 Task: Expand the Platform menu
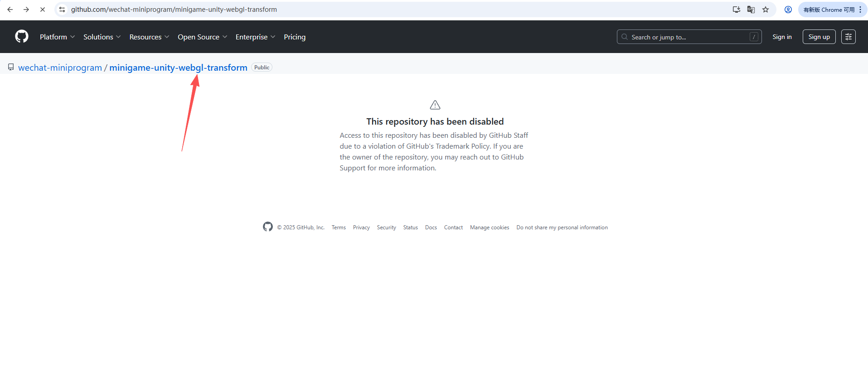pyautogui.click(x=57, y=37)
